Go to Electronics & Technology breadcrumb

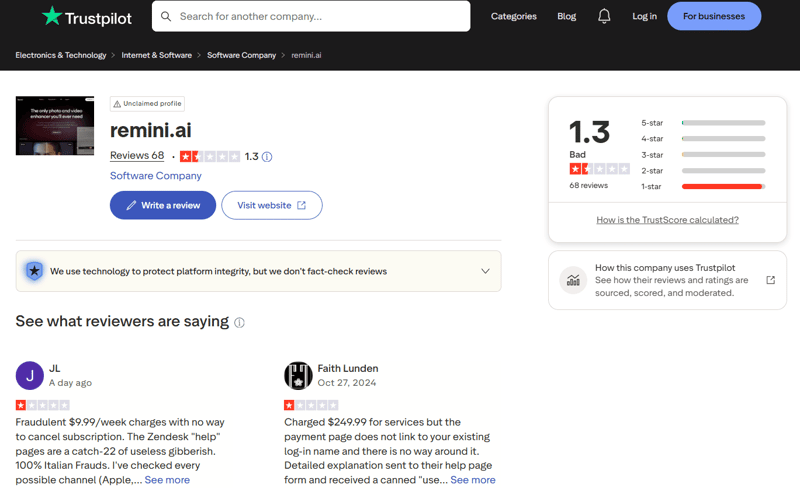tap(61, 55)
